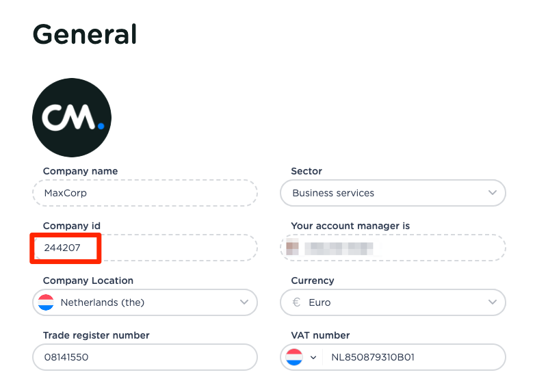Expand the Currency dropdown chevron
This screenshot has width=535, height=392.
point(493,302)
